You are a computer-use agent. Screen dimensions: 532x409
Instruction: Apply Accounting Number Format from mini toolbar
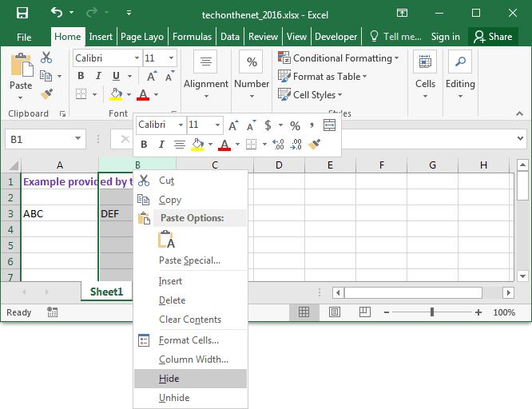click(268, 125)
